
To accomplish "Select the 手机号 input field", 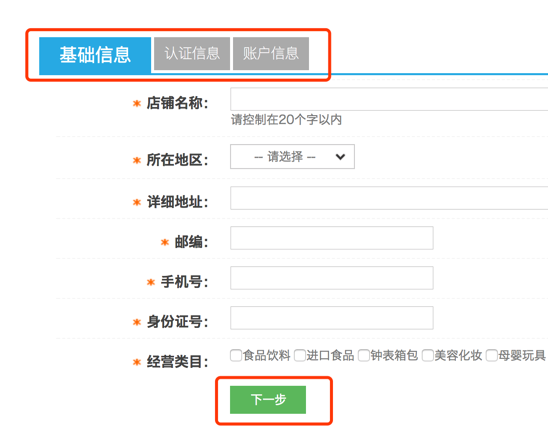I will (x=332, y=278).
